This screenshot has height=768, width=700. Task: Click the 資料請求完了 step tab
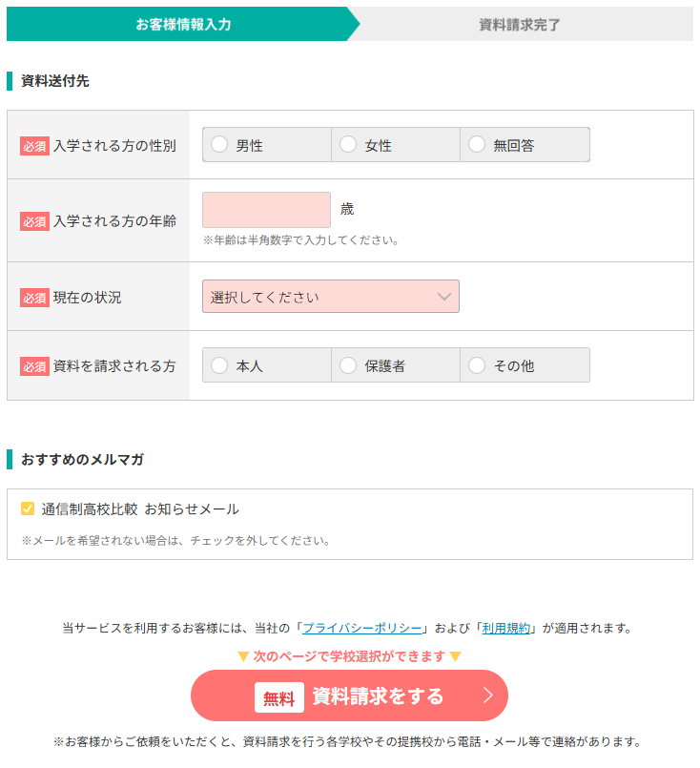tap(520, 25)
